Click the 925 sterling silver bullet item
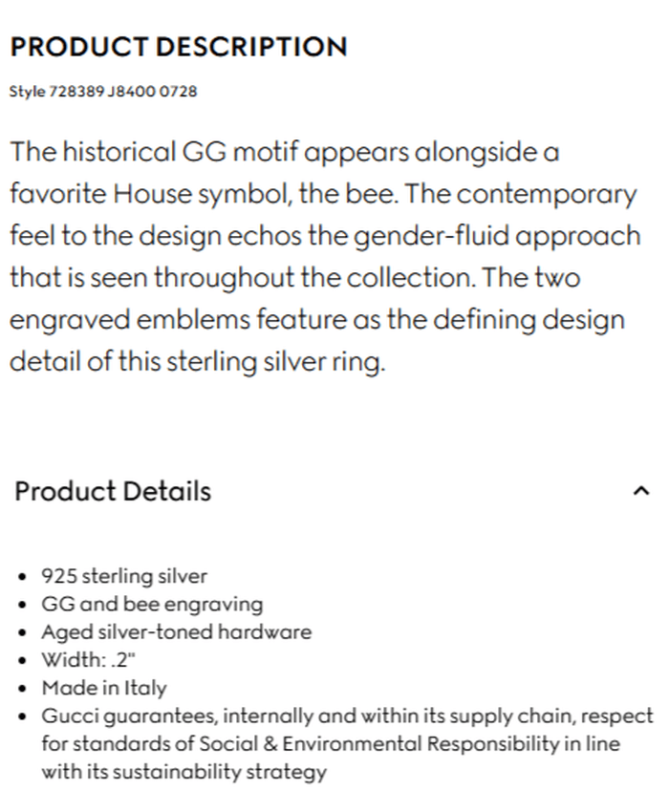Viewport: 669px width, 812px height. [x=123, y=576]
